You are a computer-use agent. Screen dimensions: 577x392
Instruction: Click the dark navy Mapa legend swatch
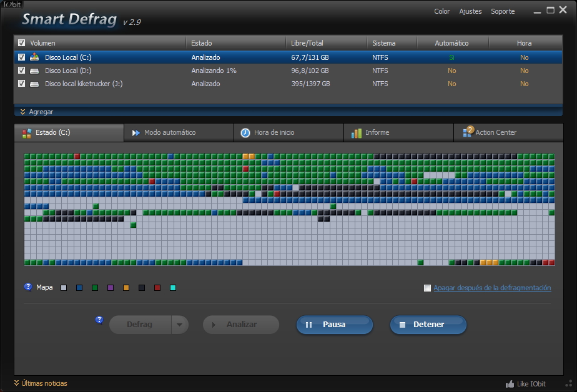(x=142, y=288)
